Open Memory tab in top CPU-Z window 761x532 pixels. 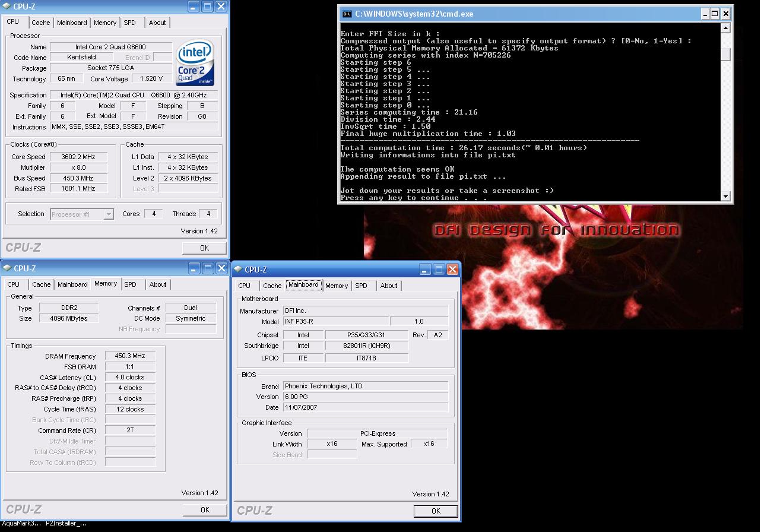point(105,23)
